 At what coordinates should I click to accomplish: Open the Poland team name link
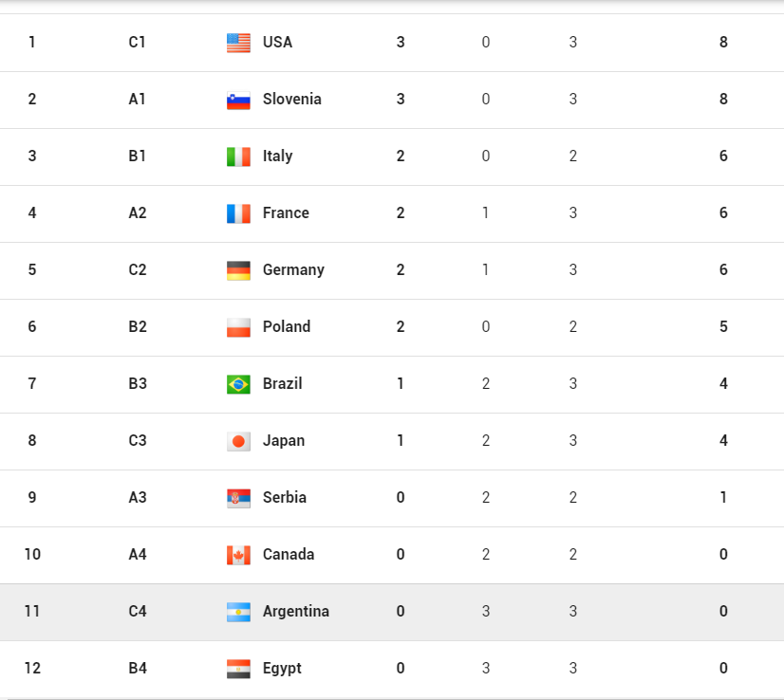(286, 327)
